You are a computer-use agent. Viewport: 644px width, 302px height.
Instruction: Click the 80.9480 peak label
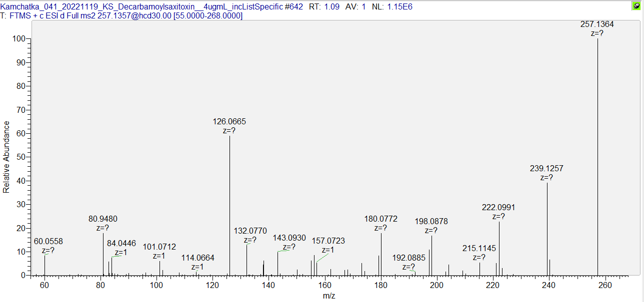click(103, 219)
